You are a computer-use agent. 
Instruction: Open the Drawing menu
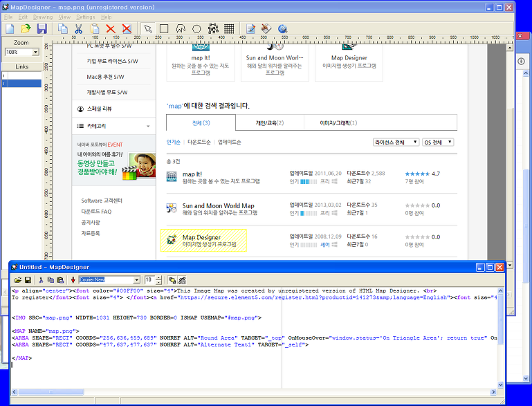(x=43, y=17)
